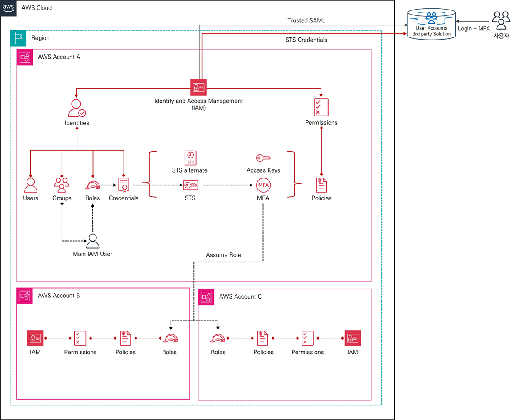Click the STS alternate icon
The width and height of the screenshot is (524, 420).
pyautogui.click(x=190, y=158)
